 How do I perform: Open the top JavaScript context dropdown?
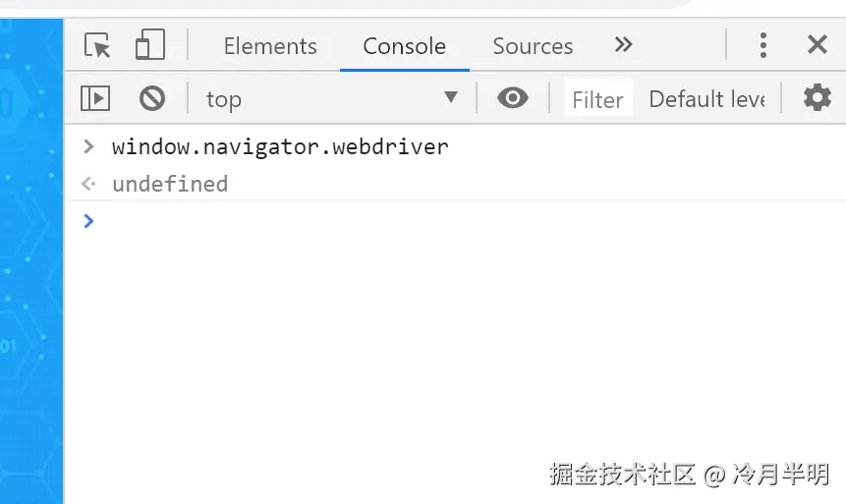pos(332,98)
